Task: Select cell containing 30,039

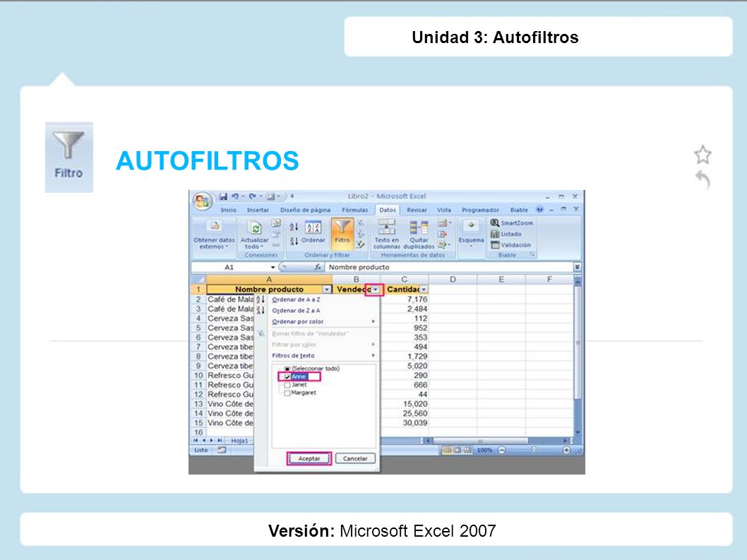Action: pyautogui.click(x=405, y=423)
